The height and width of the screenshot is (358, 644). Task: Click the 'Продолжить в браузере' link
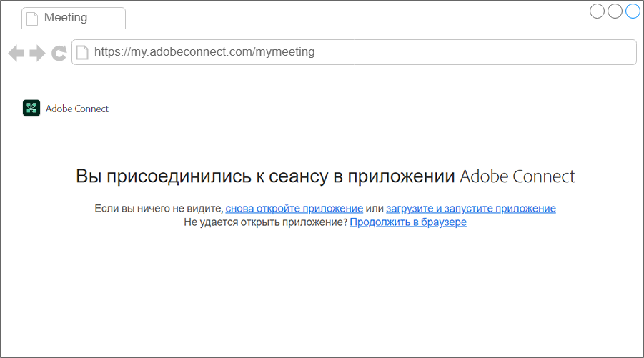[x=408, y=222]
